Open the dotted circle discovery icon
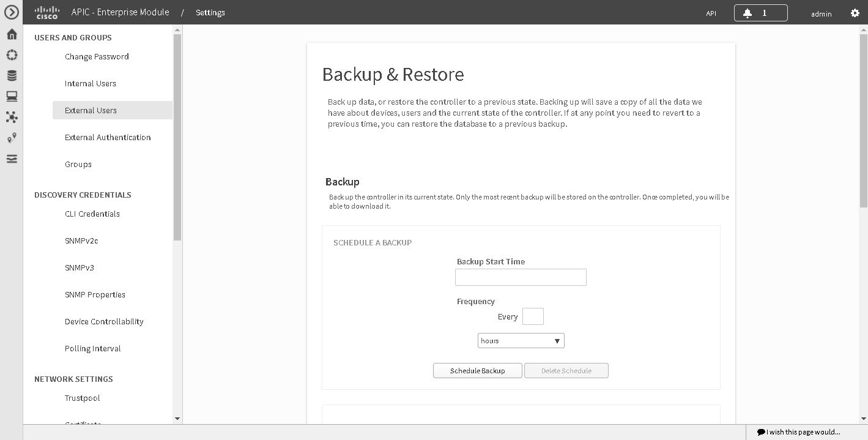This screenshot has width=868, height=440. tap(12, 55)
